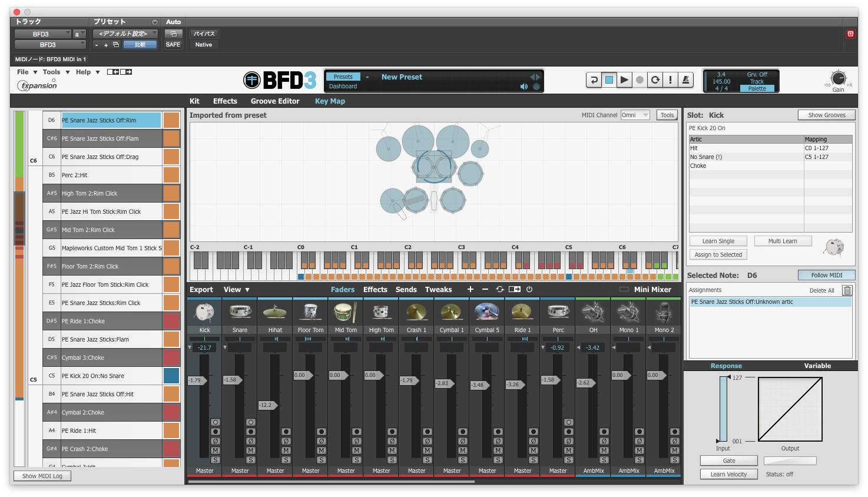868x497 pixels.
Task: Click the Learn Velocity button
Action: coord(729,474)
